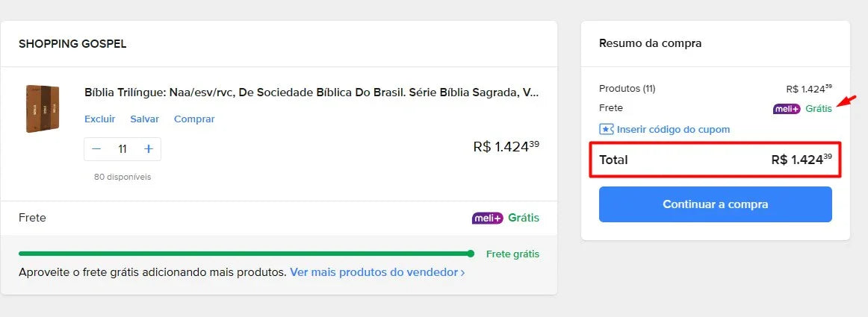Screen dimensions: 868x317
Task: Click the SHOPPING GOSPEL seller name
Action: (72, 44)
